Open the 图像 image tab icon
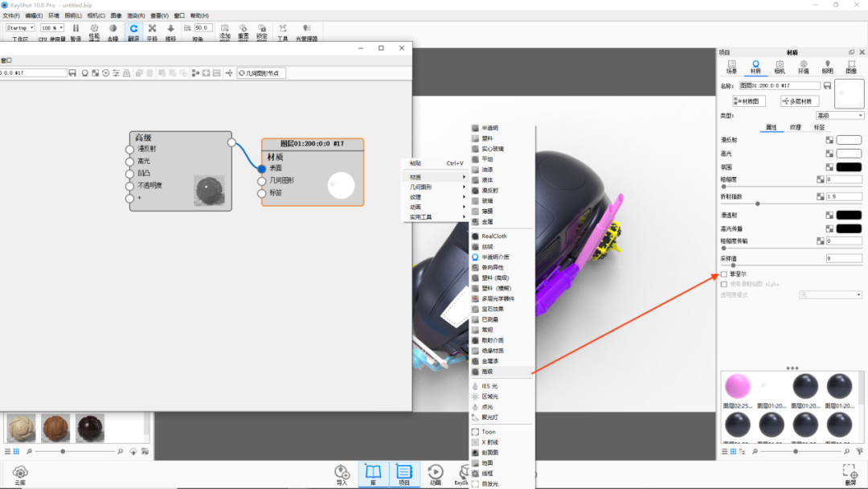This screenshot has width=868, height=489. (x=851, y=64)
